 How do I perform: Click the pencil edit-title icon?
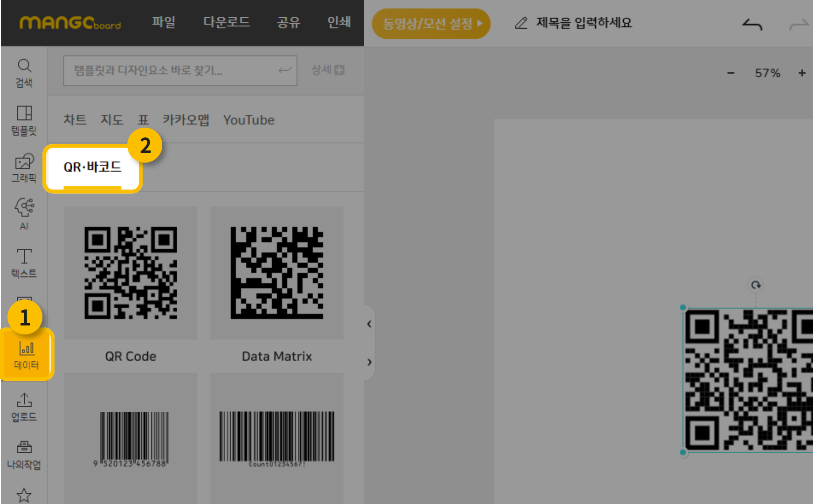[521, 23]
